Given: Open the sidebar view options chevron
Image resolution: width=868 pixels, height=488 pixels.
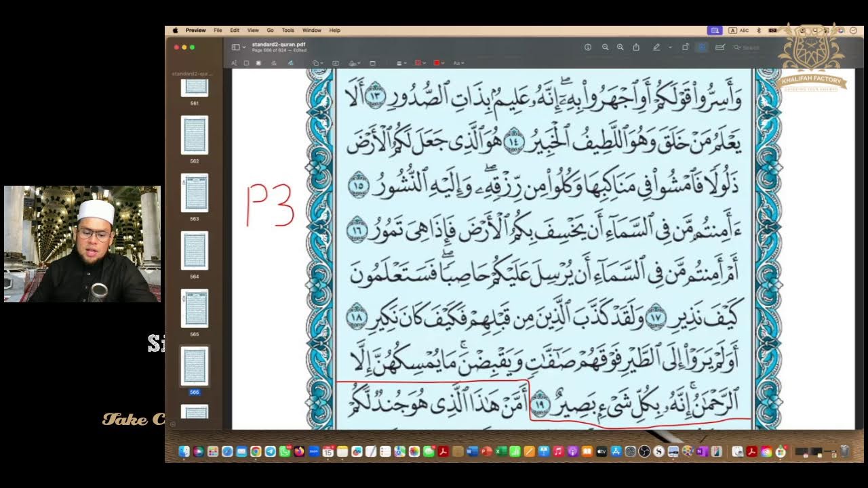Looking at the screenshot, I should (244, 47).
